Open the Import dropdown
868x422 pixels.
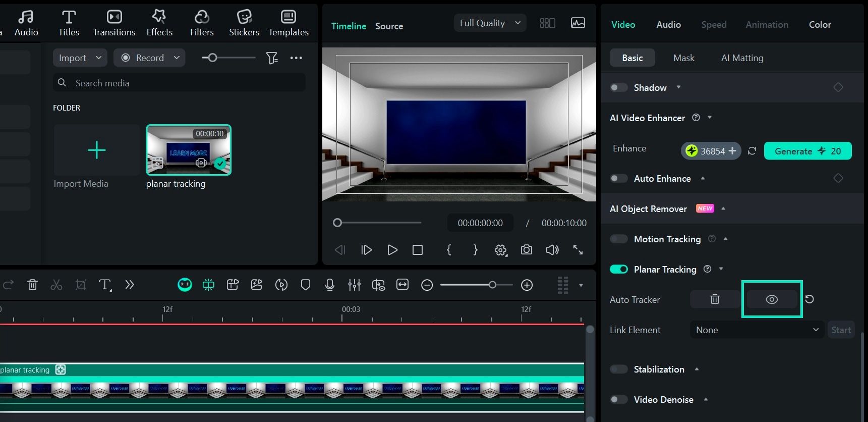[80, 58]
